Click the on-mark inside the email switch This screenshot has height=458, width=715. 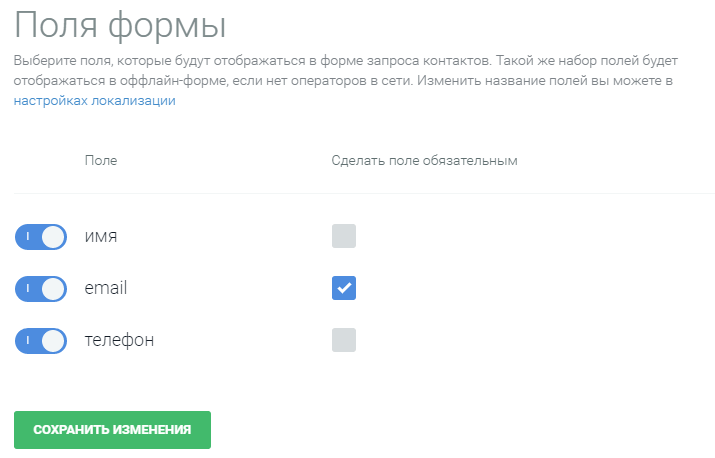coord(28,289)
